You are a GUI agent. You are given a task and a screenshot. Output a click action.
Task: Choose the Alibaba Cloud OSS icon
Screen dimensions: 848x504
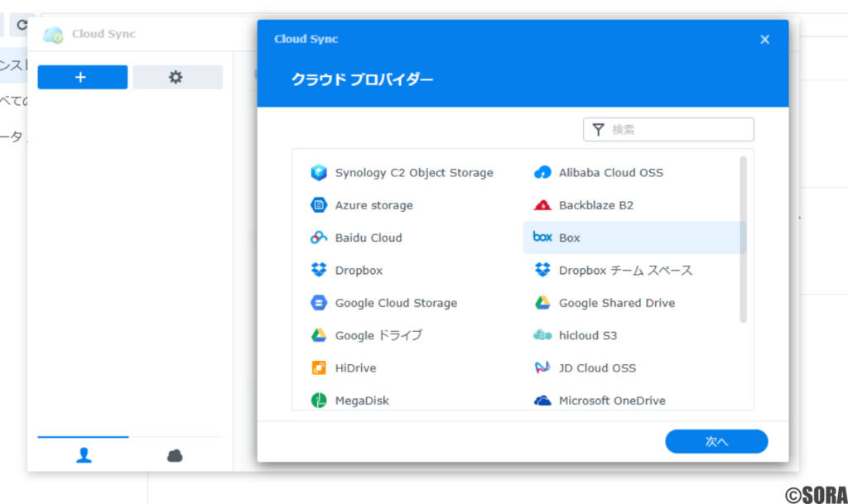pos(542,172)
